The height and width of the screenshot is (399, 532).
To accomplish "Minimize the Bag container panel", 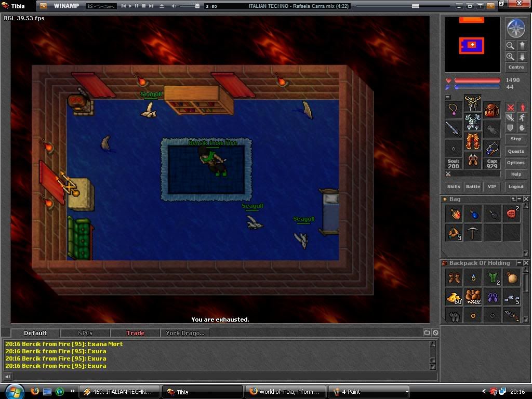I will tap(520, 199).
